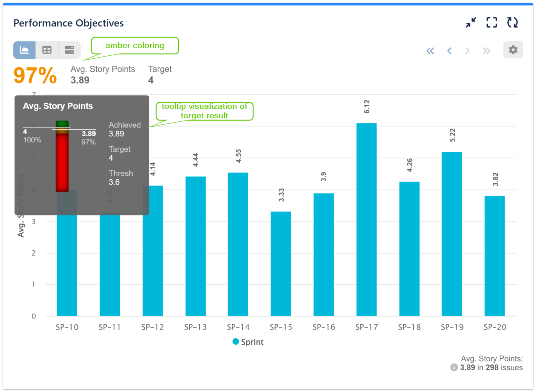Jump to the first page with double-left chevron
537x392 pixels.
pyautogui.click(x=431, y=51)
